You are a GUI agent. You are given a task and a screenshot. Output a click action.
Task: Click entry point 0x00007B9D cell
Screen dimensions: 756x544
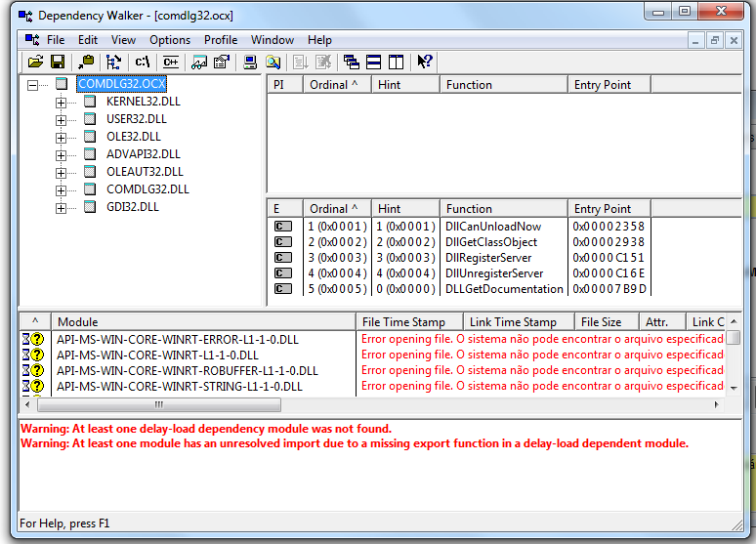pos(609,289)
